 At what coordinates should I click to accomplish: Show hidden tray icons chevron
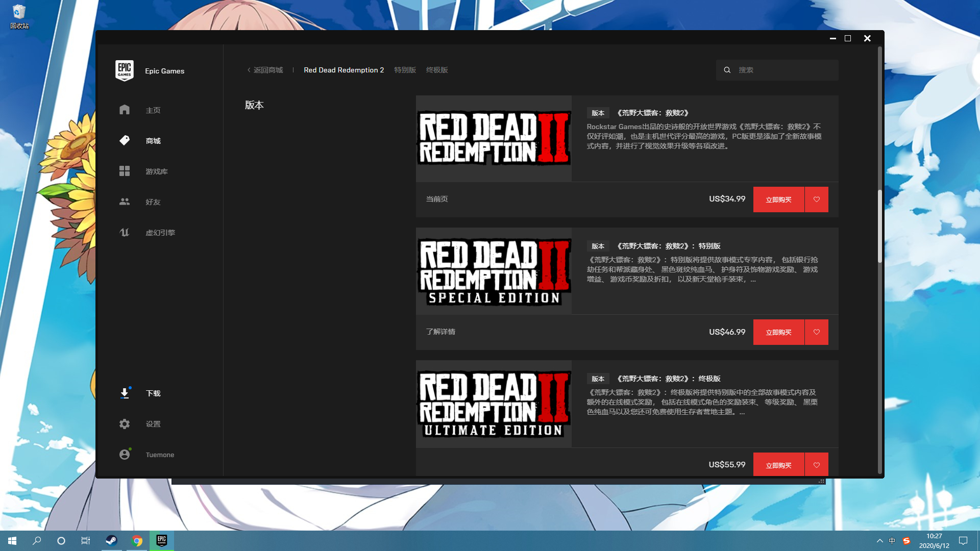pyautogui.click(x=879, y=541)
